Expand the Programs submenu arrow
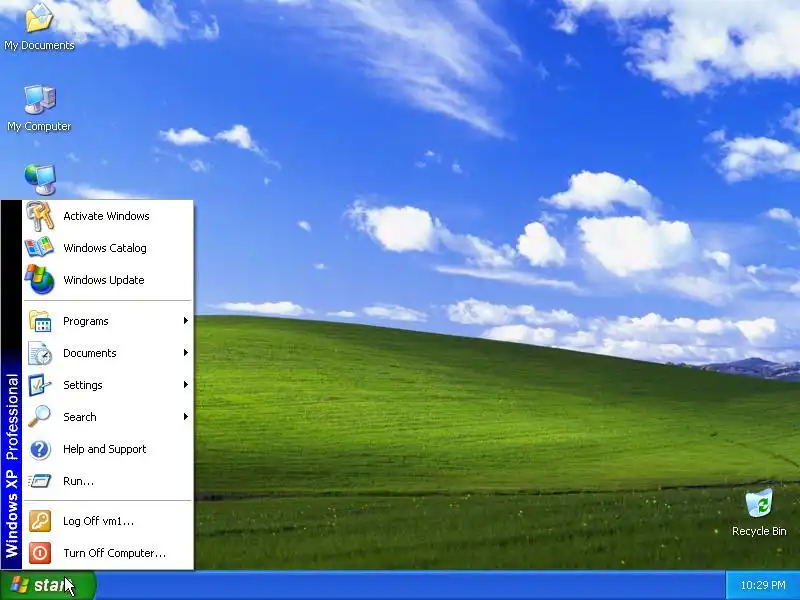 [186, 321]
